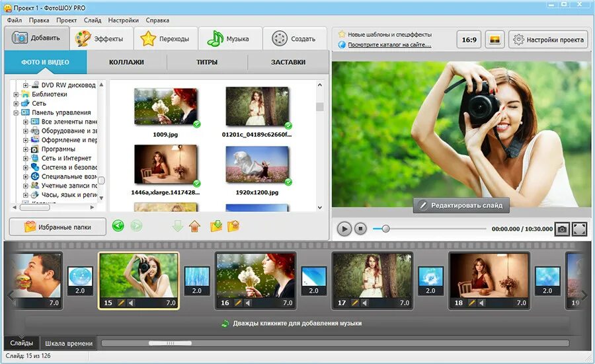Open the Музыка tab
This screenshot has width=595, height=364.
point(230,39)
